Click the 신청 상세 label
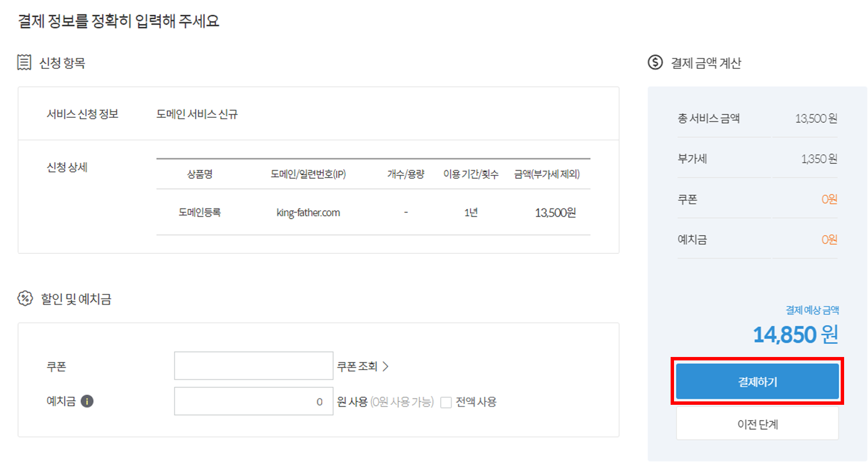868x472 pixels. pyautogui.click(x=67, y=167)
